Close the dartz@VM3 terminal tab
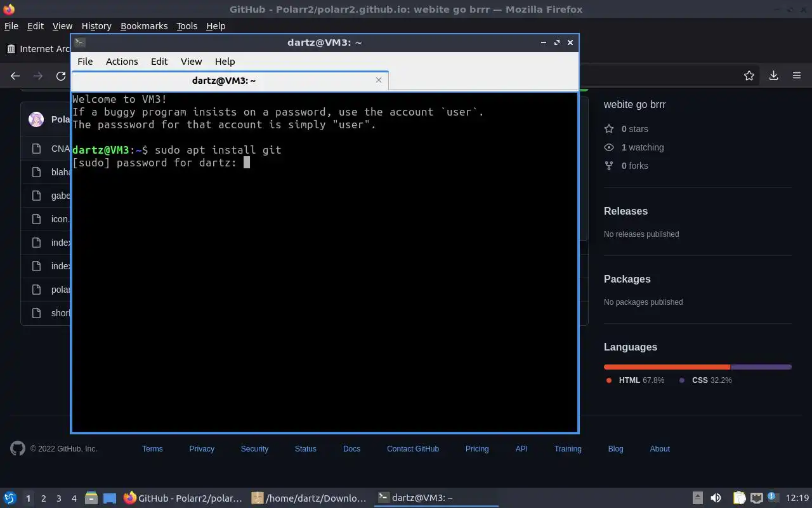Screen dimensions: 812x508 pyautogui.click(x=379, y=80)
